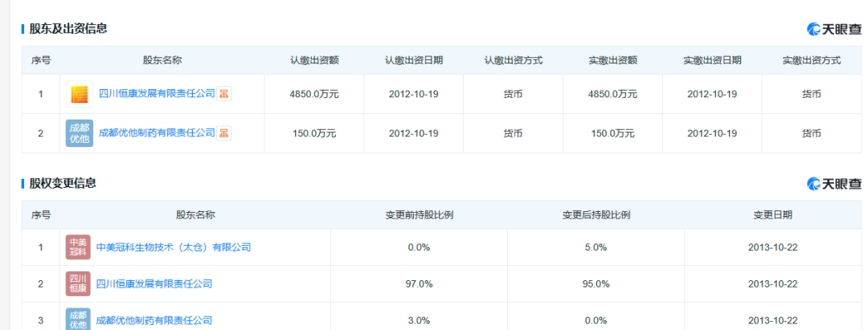Open 成都优他制药有限责任公司 link in 股东及出资信息 table

click(157, 133)
